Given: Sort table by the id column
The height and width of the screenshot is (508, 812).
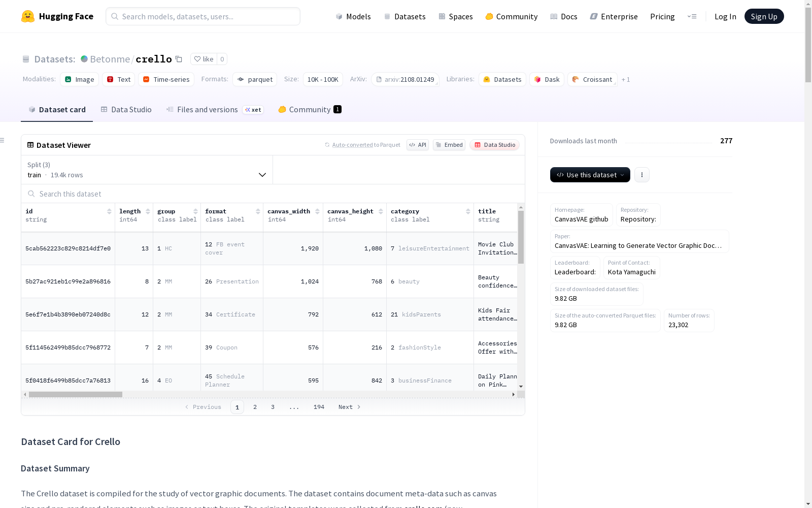Looking at the screenshot, I should click(109, 211).
